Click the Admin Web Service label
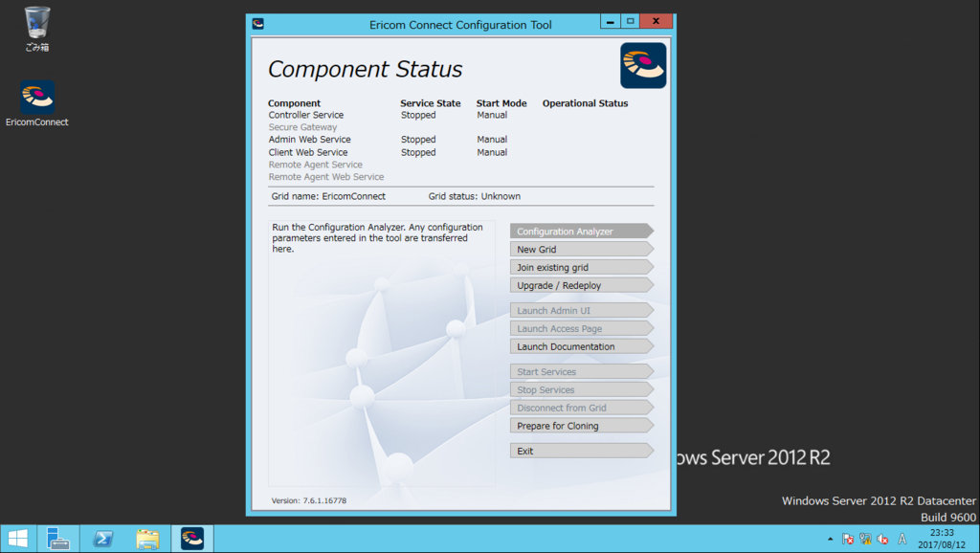Screen dimensions: 980x553 (309, 140)
